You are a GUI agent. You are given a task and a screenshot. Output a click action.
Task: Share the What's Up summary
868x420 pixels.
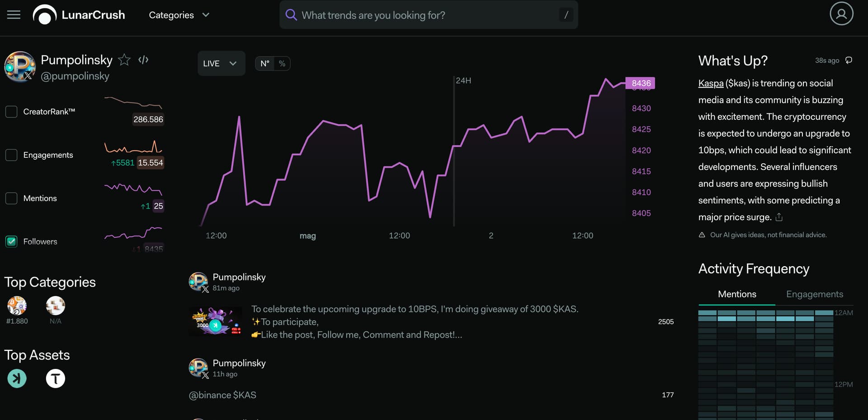(779, 217)
